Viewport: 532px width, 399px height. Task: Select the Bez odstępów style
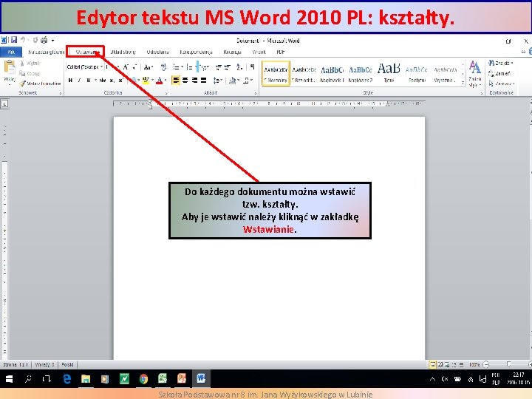(x=304, y=74)
